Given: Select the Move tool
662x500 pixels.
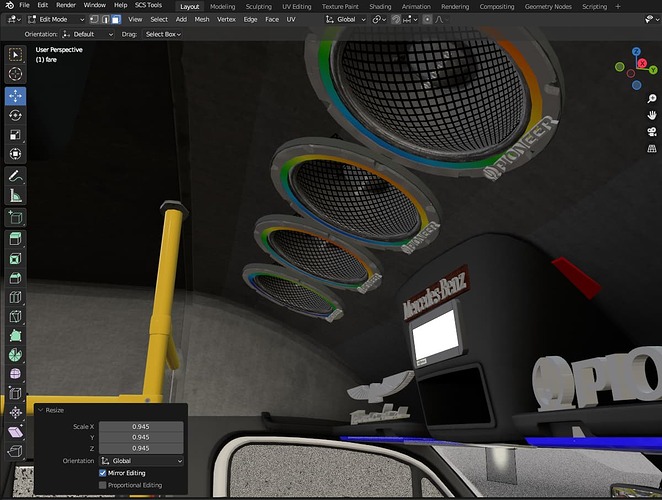Looking at the screenshot, I should (x=16, y=96).
